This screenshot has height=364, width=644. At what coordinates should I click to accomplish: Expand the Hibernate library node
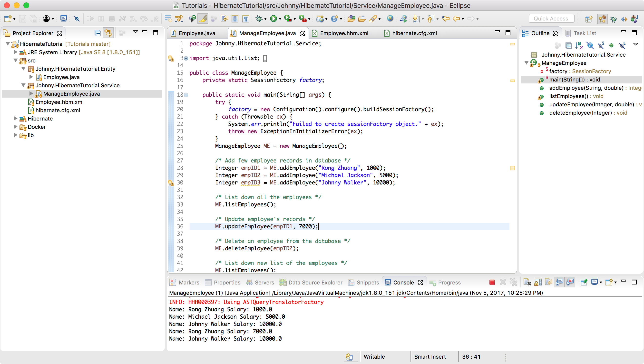pyautogui.click(x=16, y=118)
